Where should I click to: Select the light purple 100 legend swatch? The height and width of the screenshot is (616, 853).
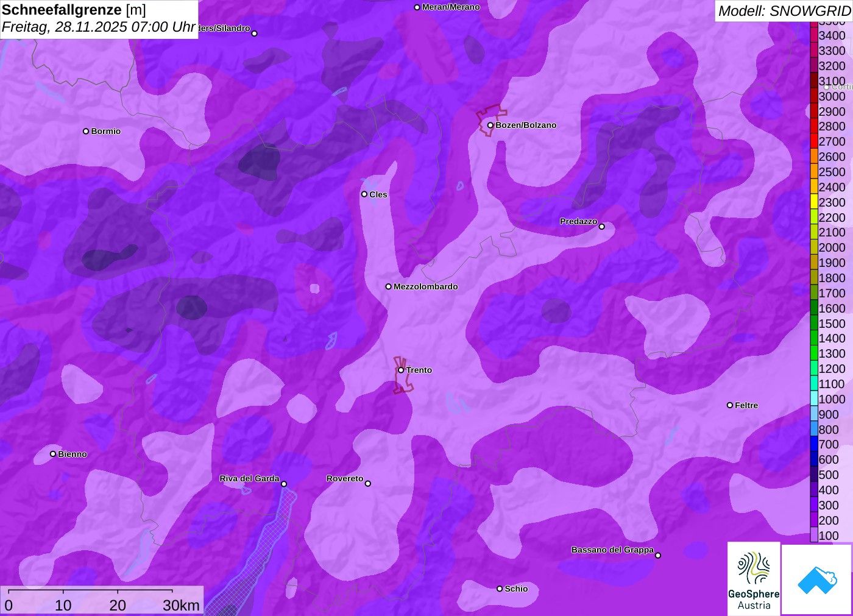point(814,535)
